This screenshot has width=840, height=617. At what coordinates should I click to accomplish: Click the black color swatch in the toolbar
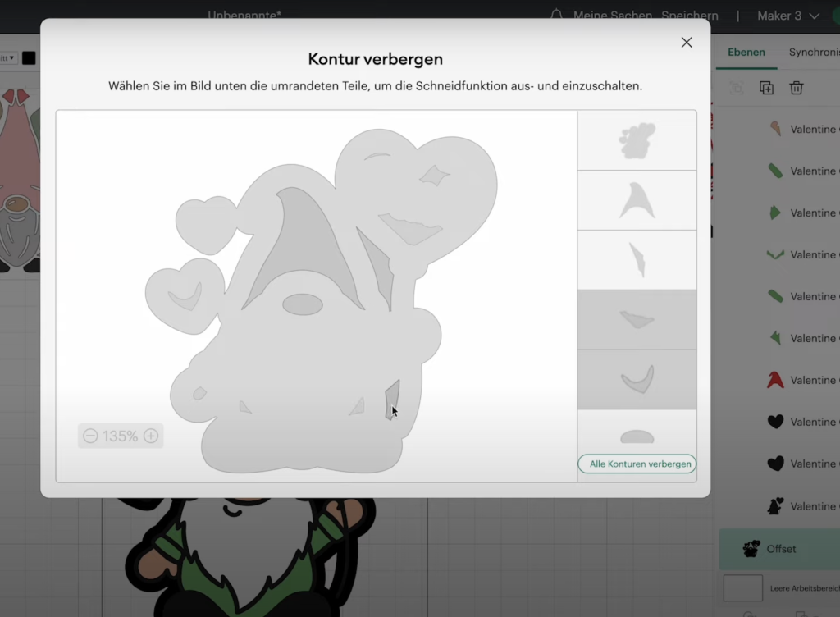point(29,58)
